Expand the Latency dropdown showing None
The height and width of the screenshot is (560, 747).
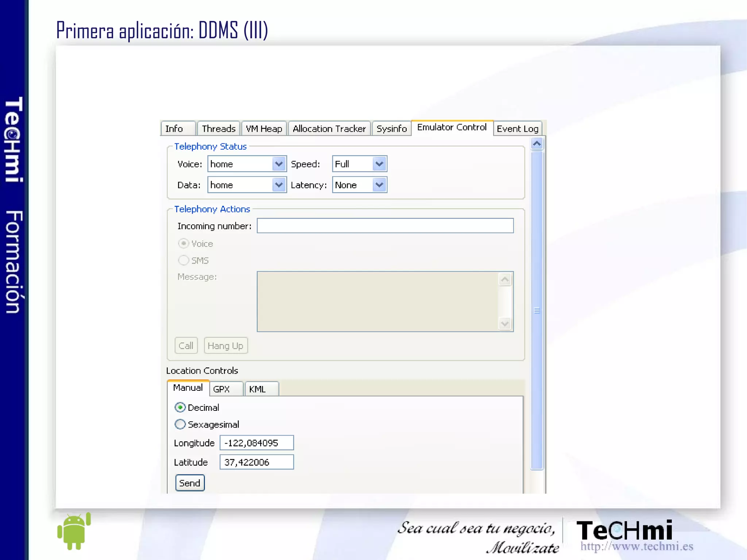tap(379, 185)
